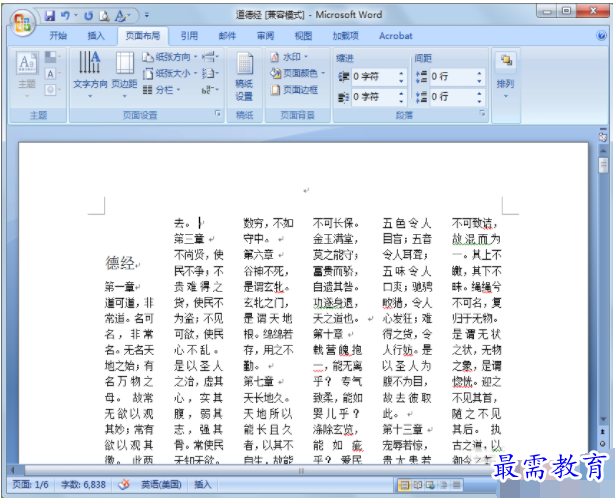Decrease spacing after spinner down
This screenshot has height=498, width=615.
coord(479,100)
